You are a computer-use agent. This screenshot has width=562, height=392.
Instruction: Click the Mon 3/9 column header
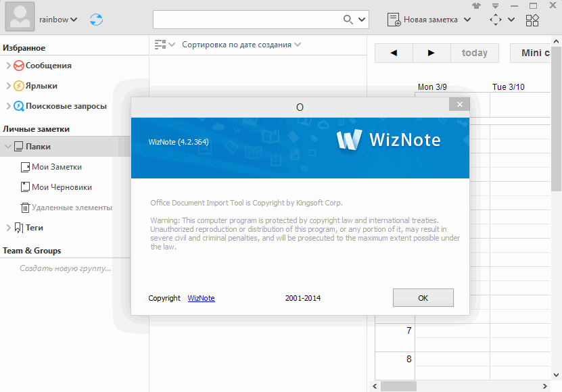pos(432,87)
